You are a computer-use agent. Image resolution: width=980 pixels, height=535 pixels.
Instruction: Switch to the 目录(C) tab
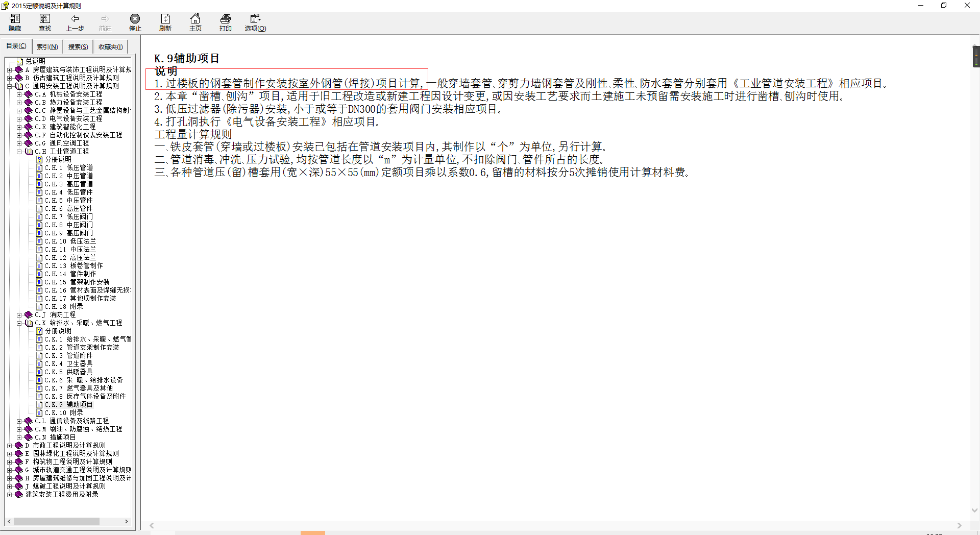coord(16,46)
